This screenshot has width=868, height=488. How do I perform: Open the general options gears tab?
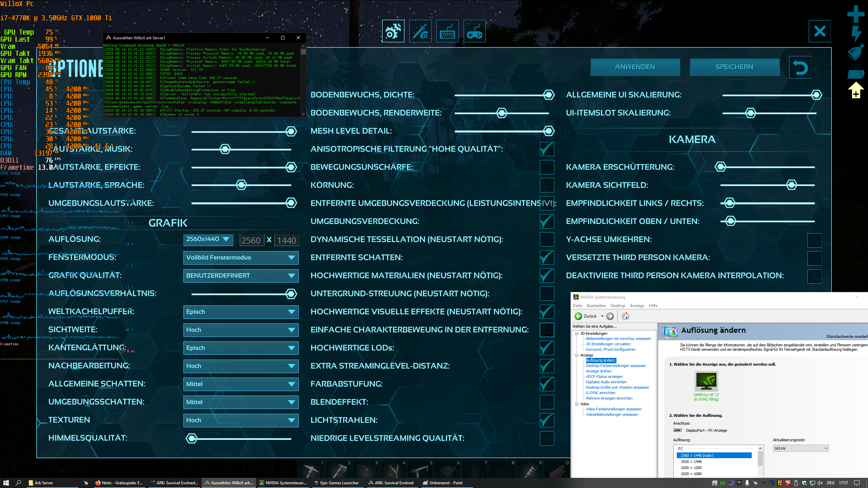tap(393, 31)
